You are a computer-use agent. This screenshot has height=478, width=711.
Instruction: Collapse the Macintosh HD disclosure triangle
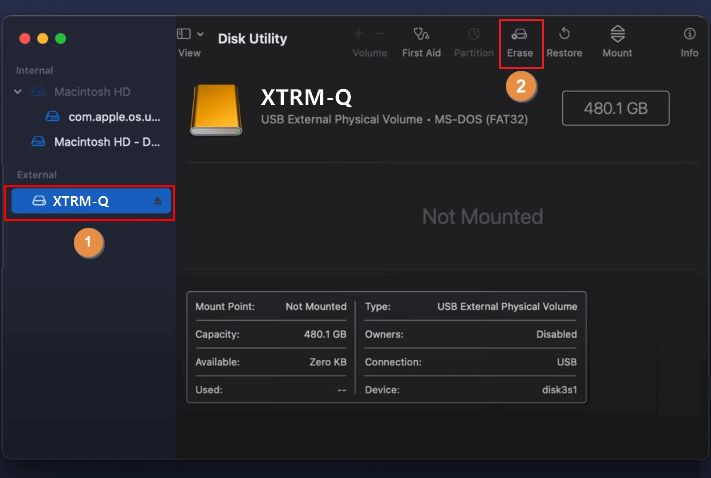point(18,92)
